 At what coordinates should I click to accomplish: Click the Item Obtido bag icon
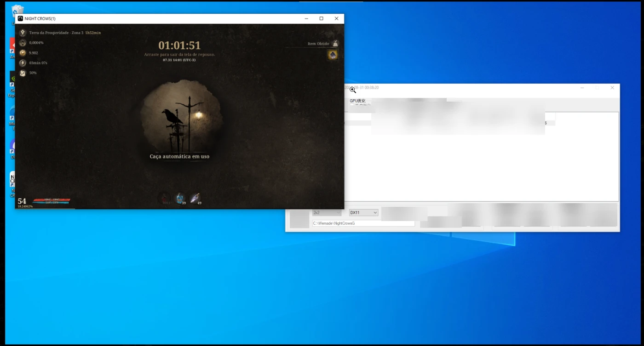335,44
